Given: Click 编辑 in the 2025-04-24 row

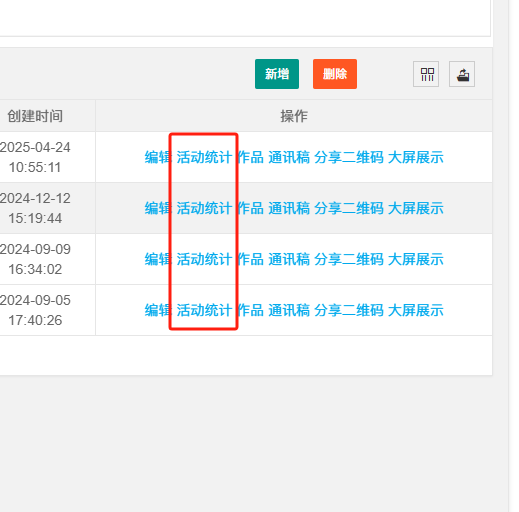Looking at the screenshot, I should pos(158,157).
